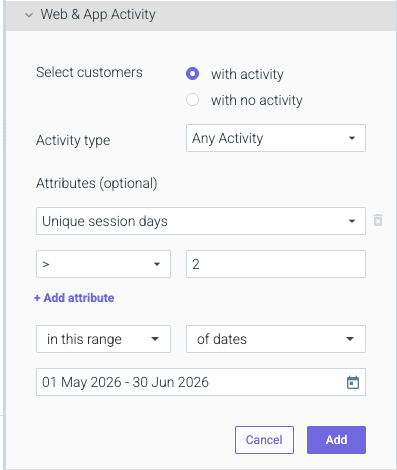397x470 pixels.
Task: Open the 'of dates' dropdown field
Action: point(276,339)
